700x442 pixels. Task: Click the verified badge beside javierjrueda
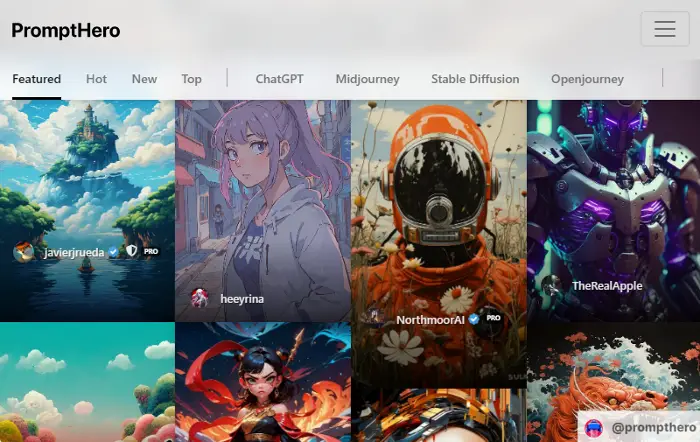(113, 252)
